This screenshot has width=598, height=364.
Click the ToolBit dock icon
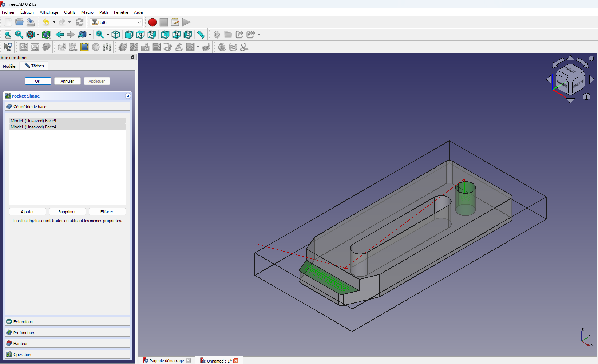tap(107, 47)
